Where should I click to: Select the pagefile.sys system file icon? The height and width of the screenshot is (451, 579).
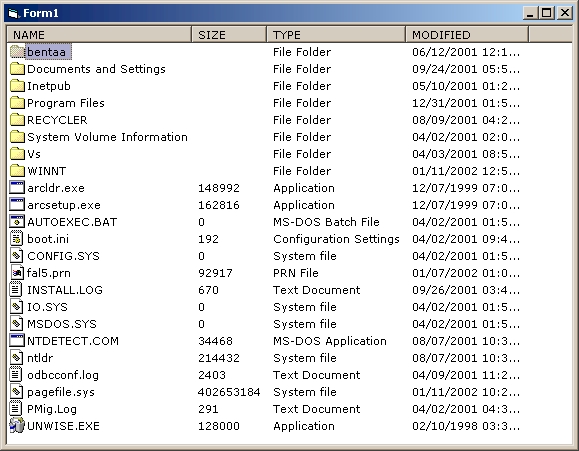point(17,392)
